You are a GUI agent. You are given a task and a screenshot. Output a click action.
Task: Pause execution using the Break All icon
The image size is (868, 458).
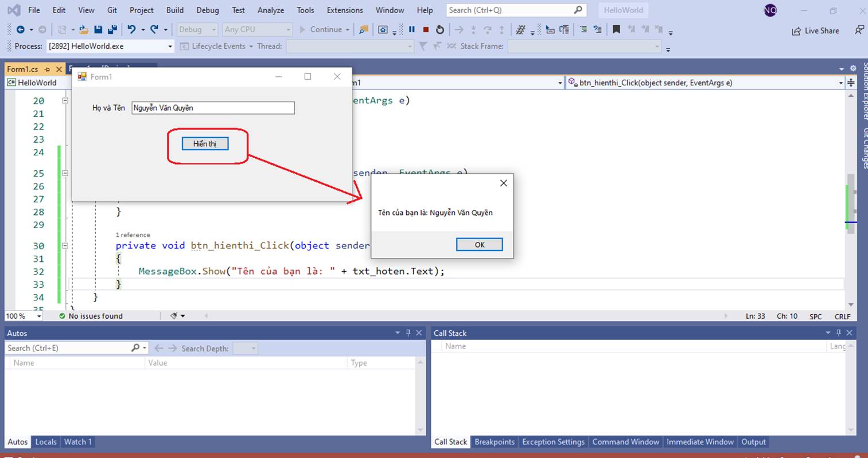(411, 29)
